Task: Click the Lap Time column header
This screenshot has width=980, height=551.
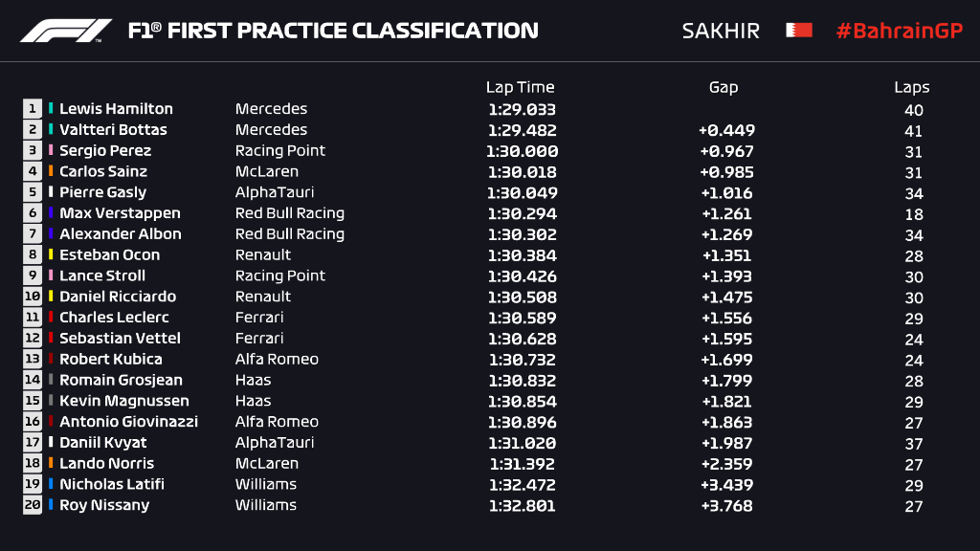Action: (520, 87)
